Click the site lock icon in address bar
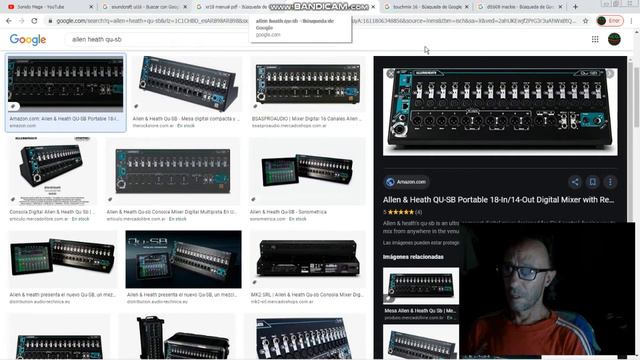Image resolution: width=640 pixels, height=360 pixels. coord(50,21)
